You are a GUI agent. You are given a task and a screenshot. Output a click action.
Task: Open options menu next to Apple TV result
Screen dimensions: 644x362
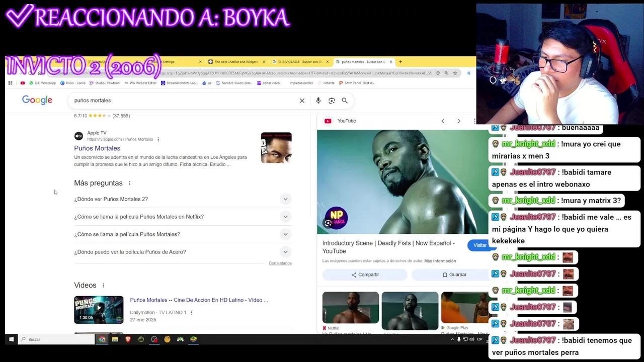tap(158, 139)
